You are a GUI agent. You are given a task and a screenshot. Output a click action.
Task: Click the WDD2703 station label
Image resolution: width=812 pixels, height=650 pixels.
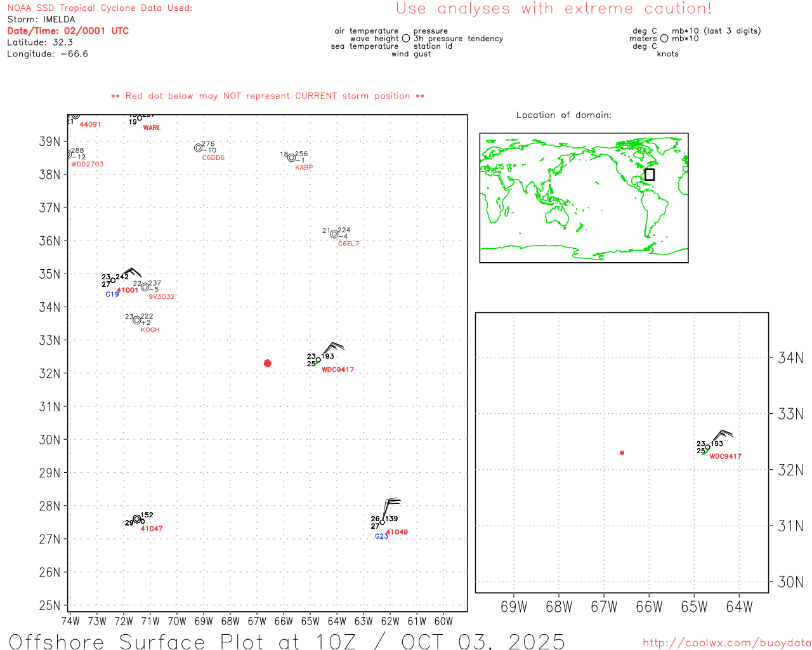coord(88,164)
